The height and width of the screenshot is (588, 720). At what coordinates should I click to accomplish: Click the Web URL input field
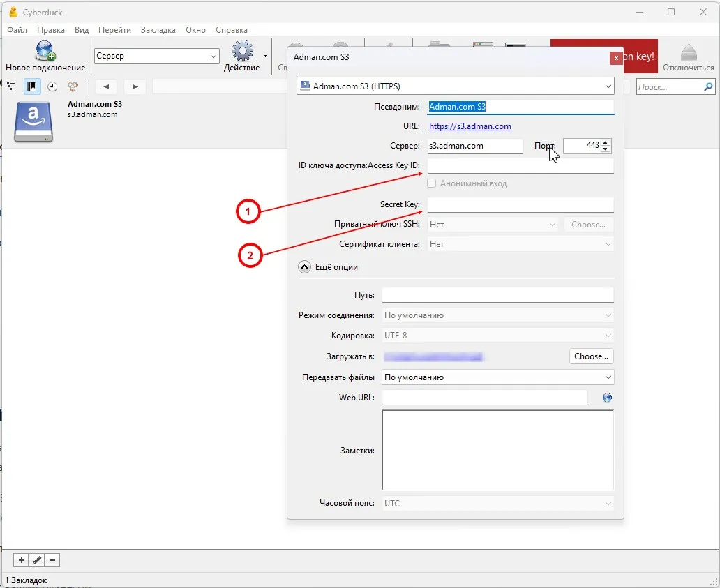tap(484, 398)
